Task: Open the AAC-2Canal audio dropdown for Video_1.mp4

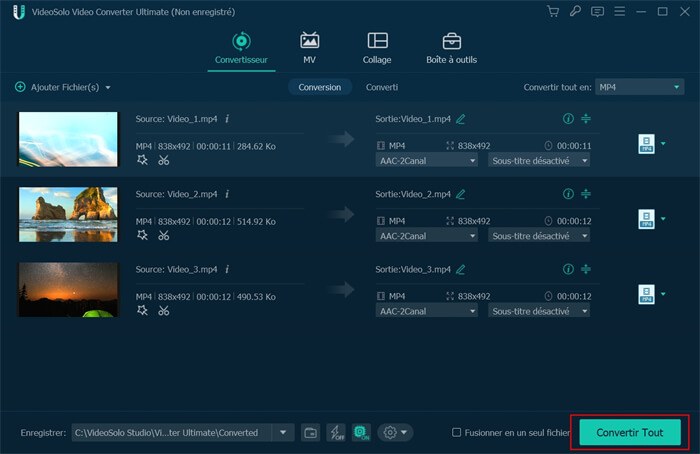Action: (427, 161)
